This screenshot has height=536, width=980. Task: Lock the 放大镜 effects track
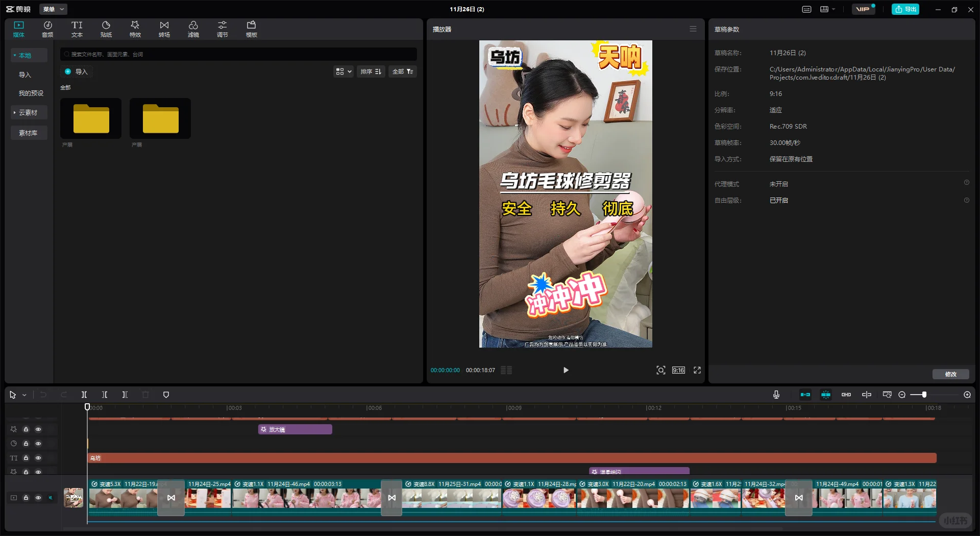coord(26,429)
